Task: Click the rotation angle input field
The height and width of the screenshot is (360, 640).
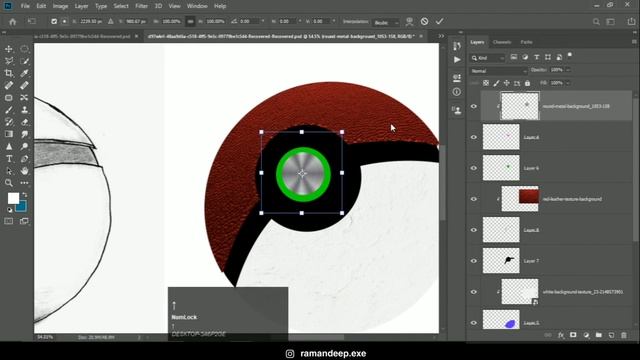Action: tap(249, 21)
